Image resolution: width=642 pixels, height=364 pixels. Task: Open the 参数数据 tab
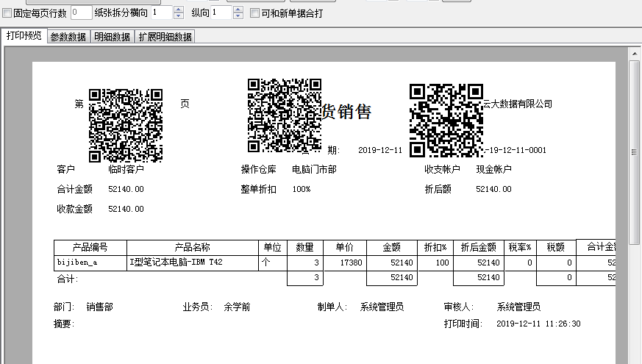click(68, 37)
